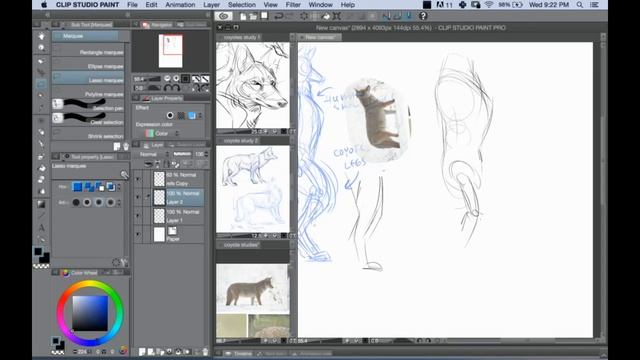Toggle visibility eye of Layer 2
Screen dimensions: 640x360
click(x=138, y=197)
